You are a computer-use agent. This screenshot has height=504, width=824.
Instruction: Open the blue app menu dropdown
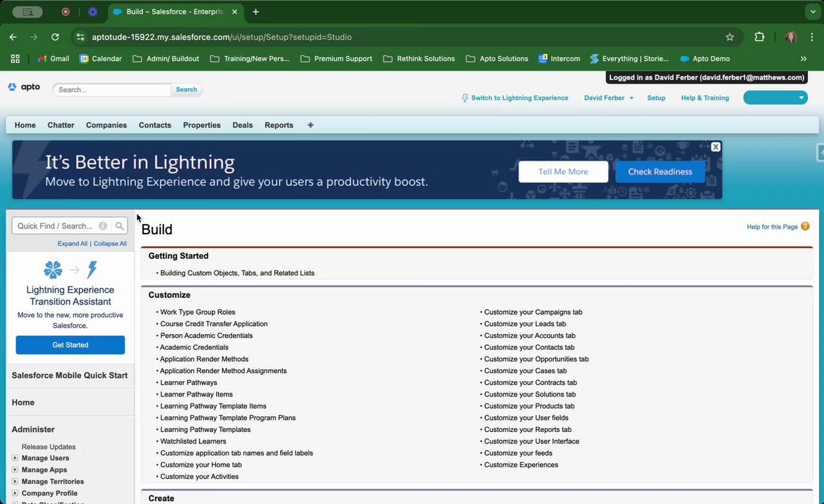tap(775, 97)
